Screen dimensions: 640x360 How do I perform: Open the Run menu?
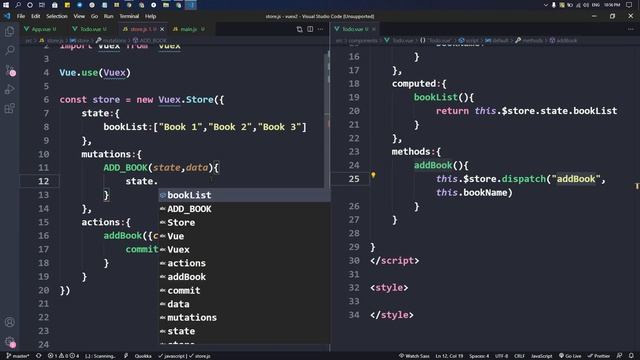pyautogui.click(x=108, y=16)
